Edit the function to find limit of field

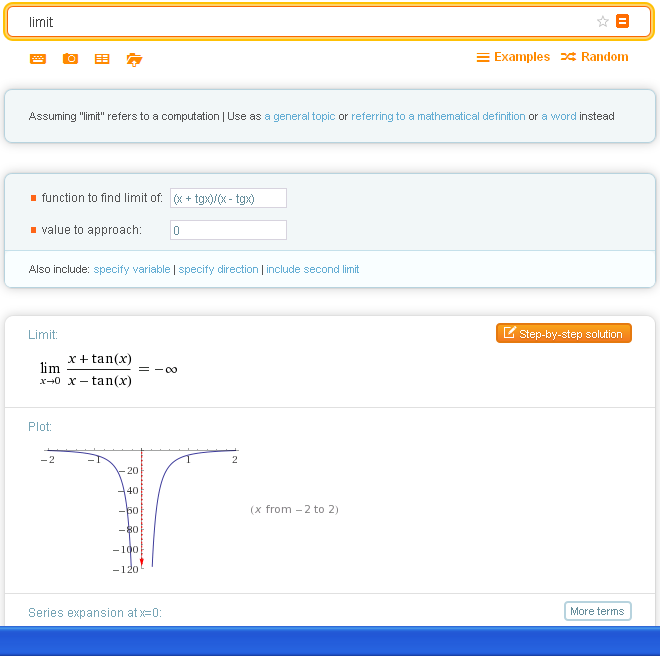[x=228, y=198]
